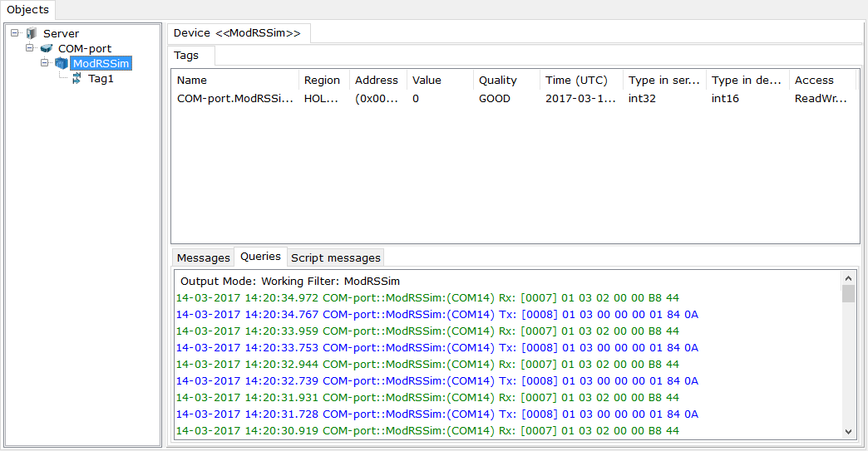Select Server in the objects tree
This screenshot has height=451, width=868.
[61, 34]
